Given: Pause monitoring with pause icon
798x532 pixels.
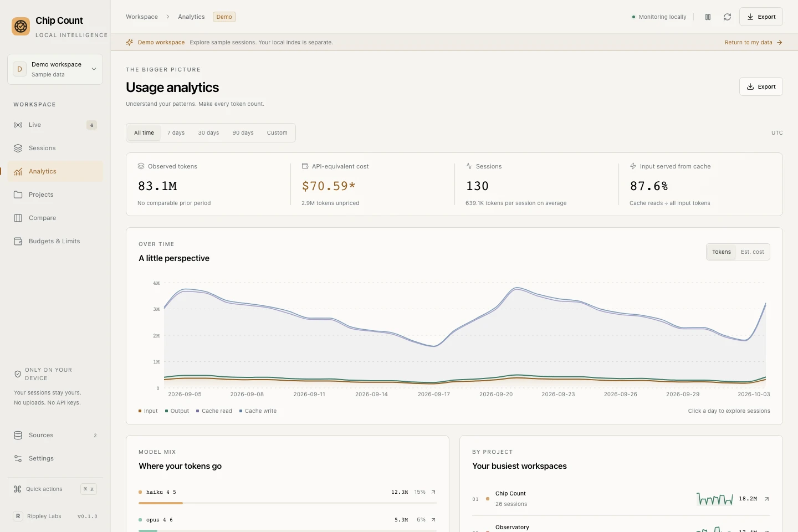Looking at the screenshot, I should pos(708,17).
